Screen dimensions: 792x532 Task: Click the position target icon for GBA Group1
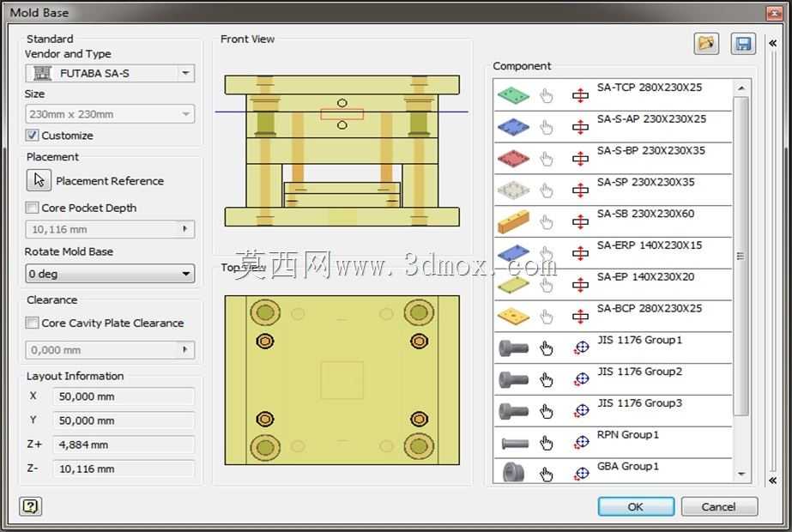tap(582, 474)
